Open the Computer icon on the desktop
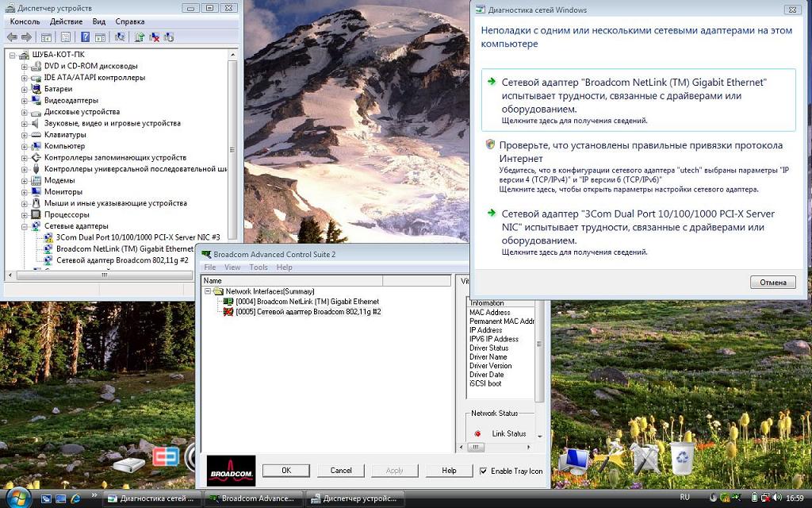This screenshot has height=508, width=812. [x=574, y=460]
